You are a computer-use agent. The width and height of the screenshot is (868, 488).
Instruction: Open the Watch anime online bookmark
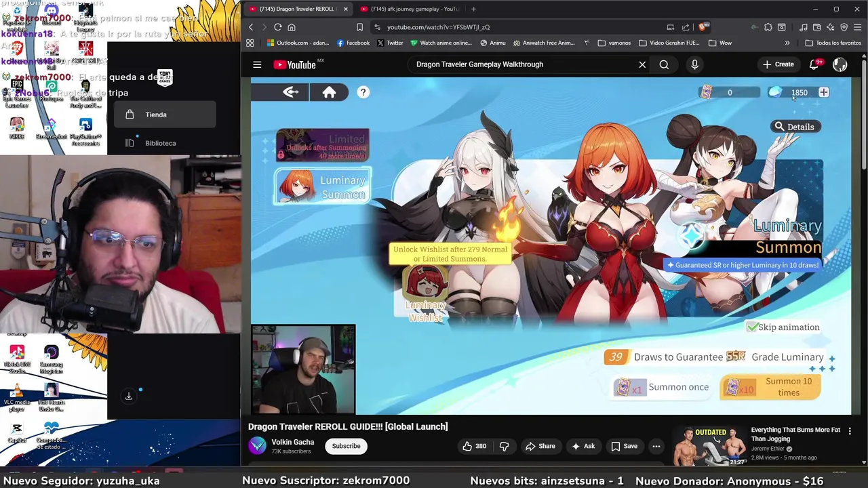441,43
